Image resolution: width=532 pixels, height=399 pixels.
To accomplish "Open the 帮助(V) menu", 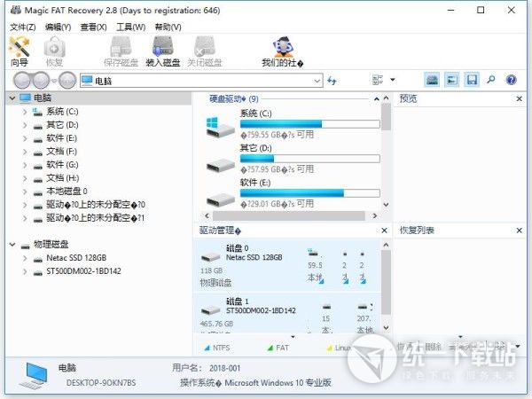I will coord(168,27).
